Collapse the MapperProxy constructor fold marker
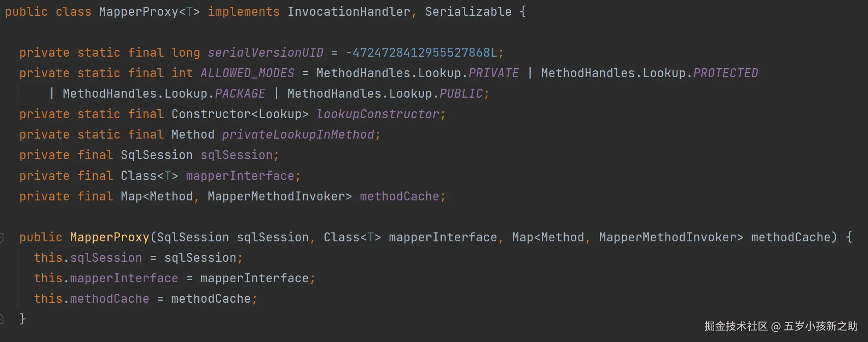 (x=2, y=238)
